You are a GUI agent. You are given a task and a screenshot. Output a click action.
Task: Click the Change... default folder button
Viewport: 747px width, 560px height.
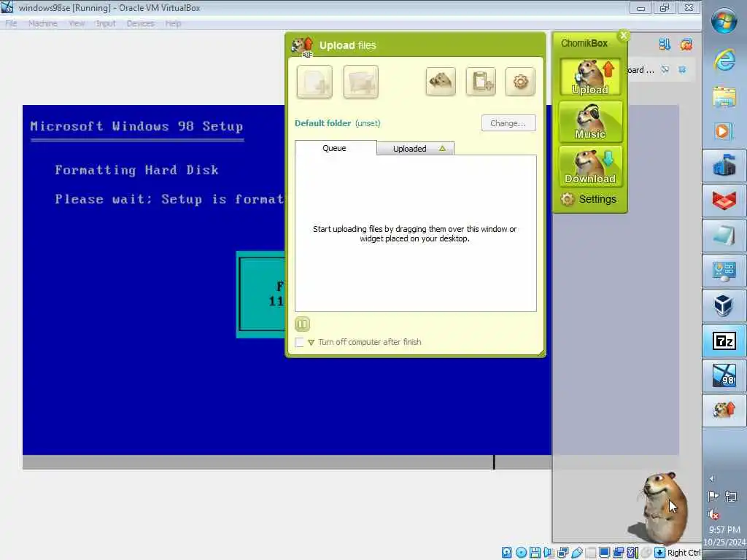click(508, 123)
